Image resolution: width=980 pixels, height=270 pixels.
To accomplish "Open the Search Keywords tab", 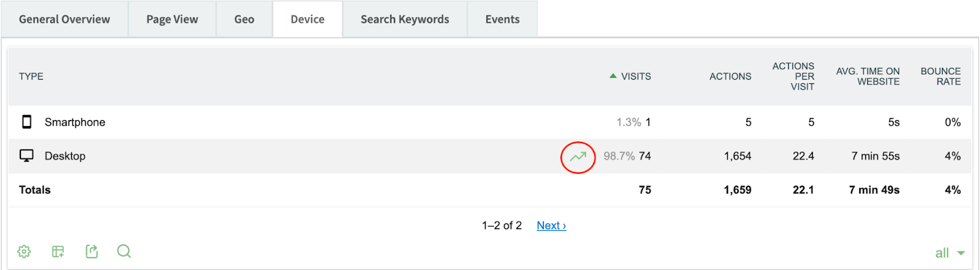I will (x=405, y=19).
